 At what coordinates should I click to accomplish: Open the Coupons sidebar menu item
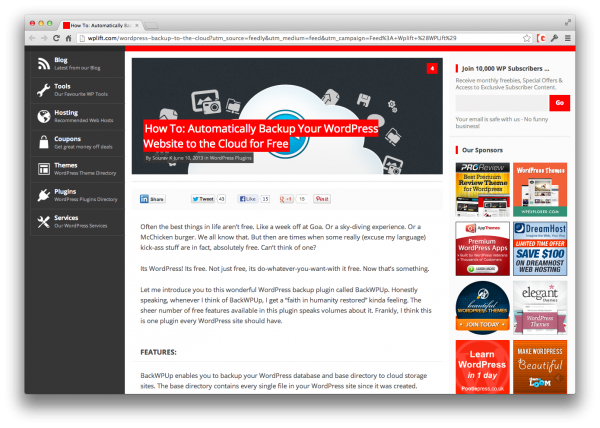tap(77, 142)
